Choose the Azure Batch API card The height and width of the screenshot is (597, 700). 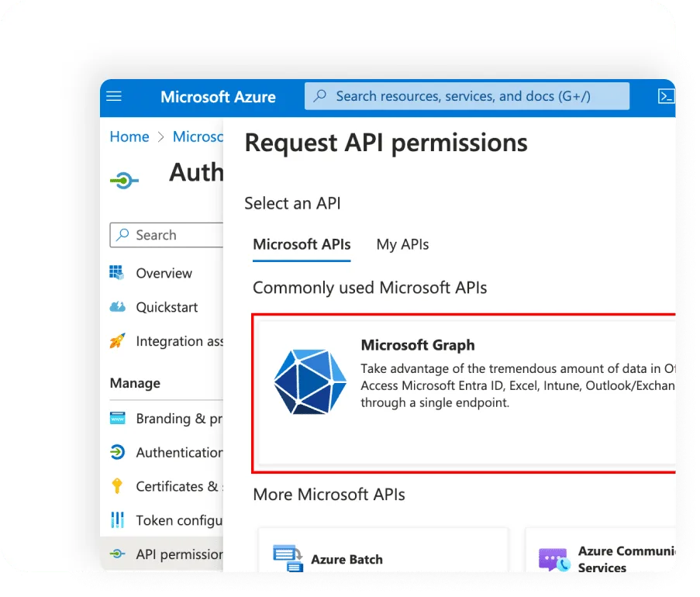(383, 550)
